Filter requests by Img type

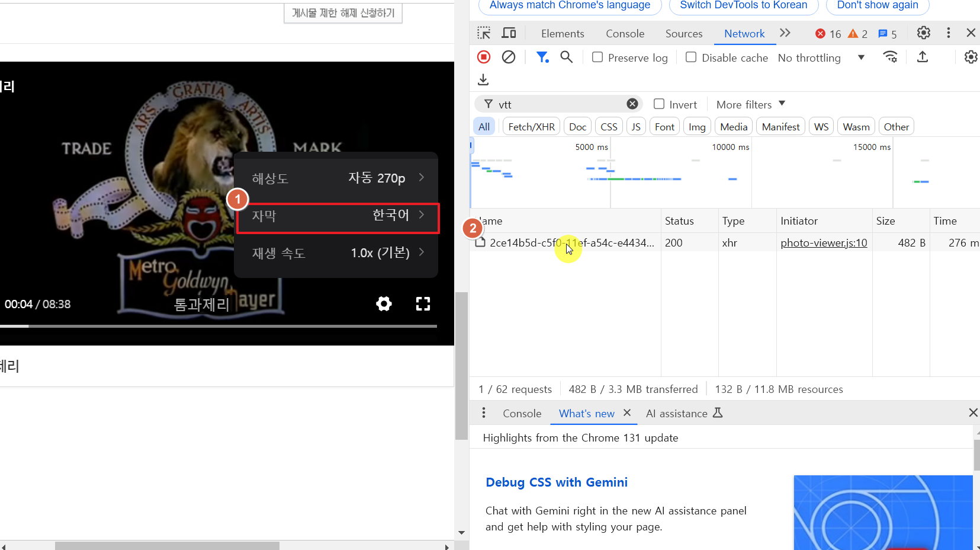tap(697, 126)
